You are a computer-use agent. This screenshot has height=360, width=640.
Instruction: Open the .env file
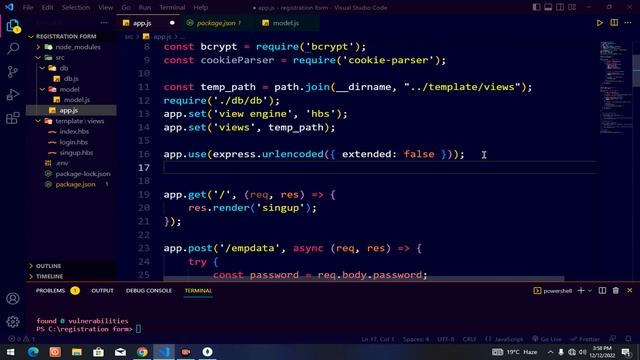[x=62, y=163]
